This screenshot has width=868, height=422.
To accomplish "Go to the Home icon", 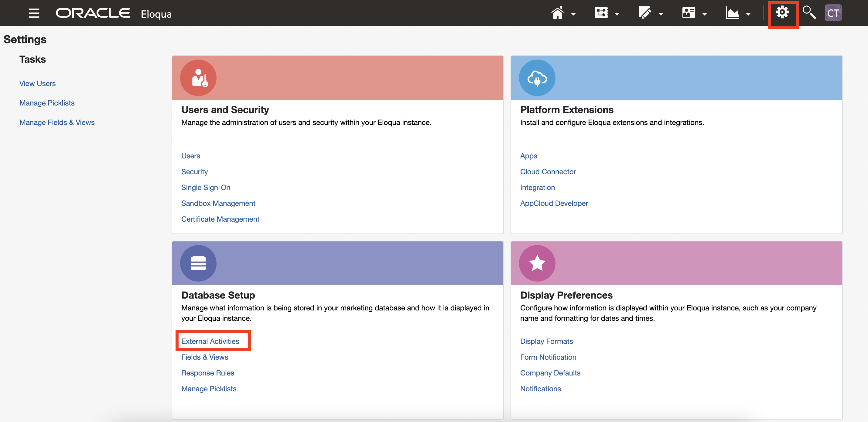I will coord(558,13).
